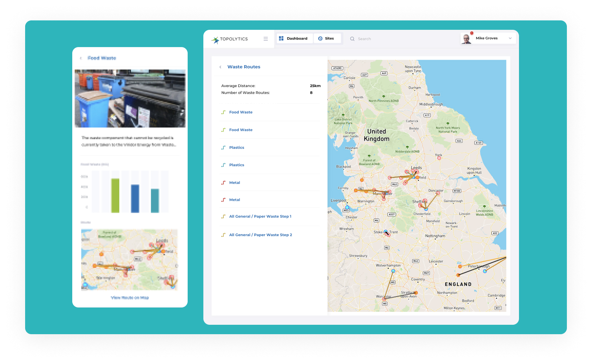Click the Stoke-on-Trent marker on map
Image resolution: width=592 pixels, height=364 pixels.
tap(386, 232)
